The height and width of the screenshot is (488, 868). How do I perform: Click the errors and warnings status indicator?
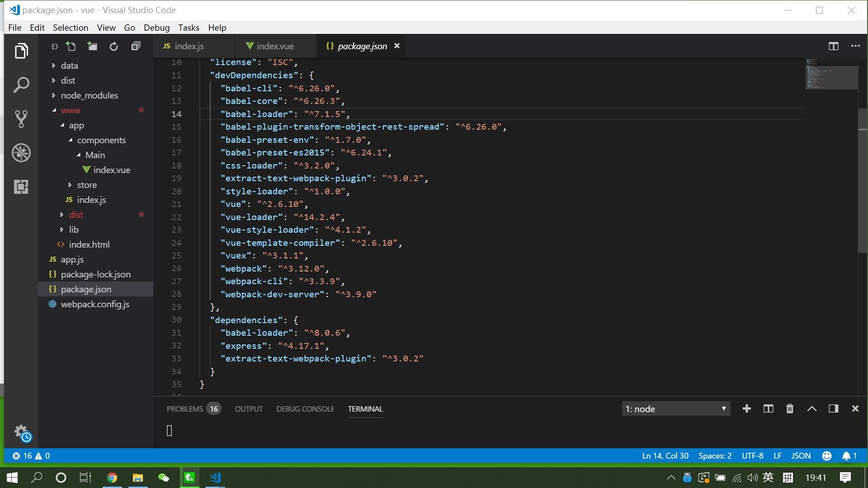click(31, 456)
